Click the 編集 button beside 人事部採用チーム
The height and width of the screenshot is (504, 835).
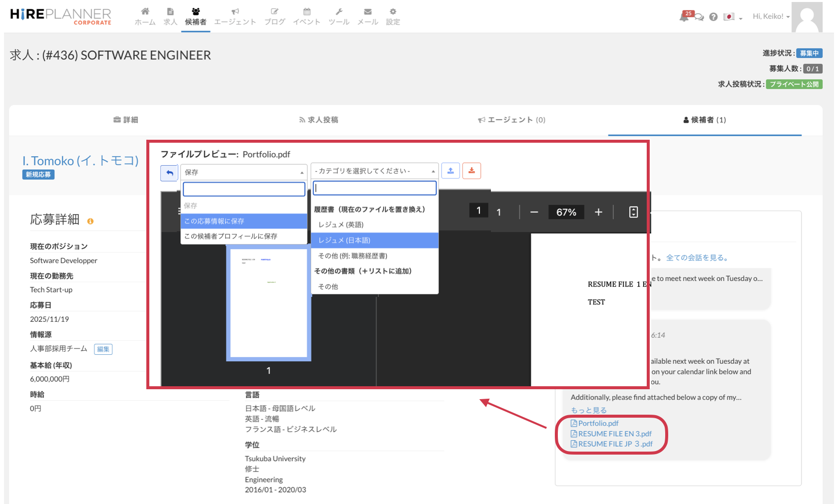pyautogui.click(x=103, y=349)
